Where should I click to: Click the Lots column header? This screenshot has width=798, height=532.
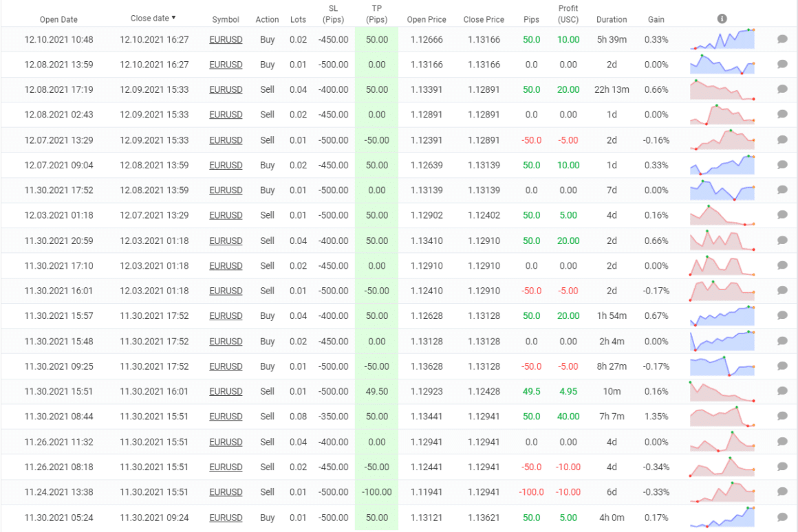(298, 19)
